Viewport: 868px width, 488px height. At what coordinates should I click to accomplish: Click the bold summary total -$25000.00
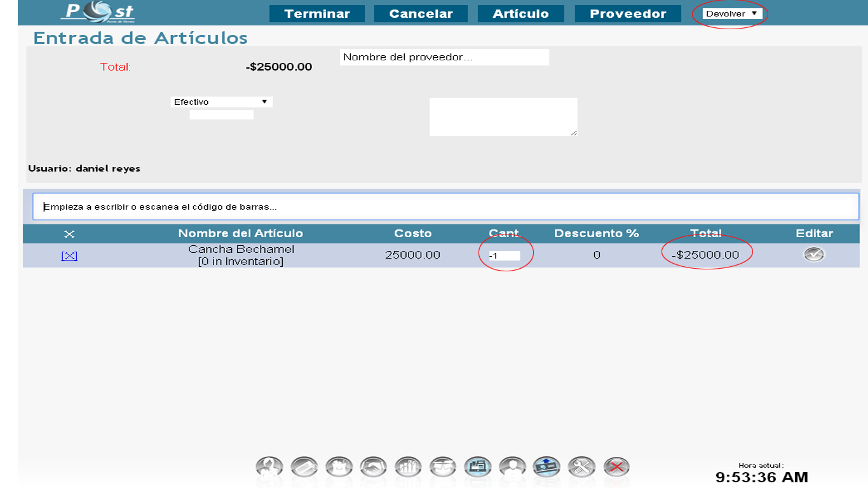tap(279, 67)
